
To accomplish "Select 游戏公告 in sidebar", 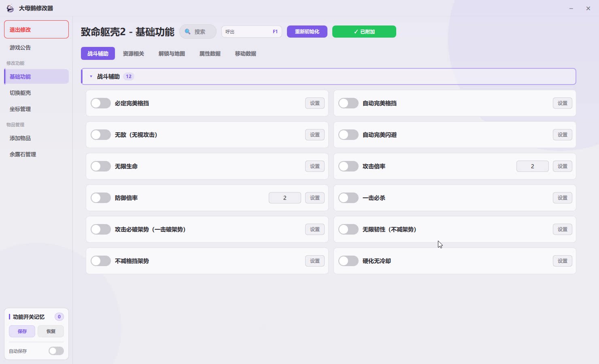I will click(36, 47).
